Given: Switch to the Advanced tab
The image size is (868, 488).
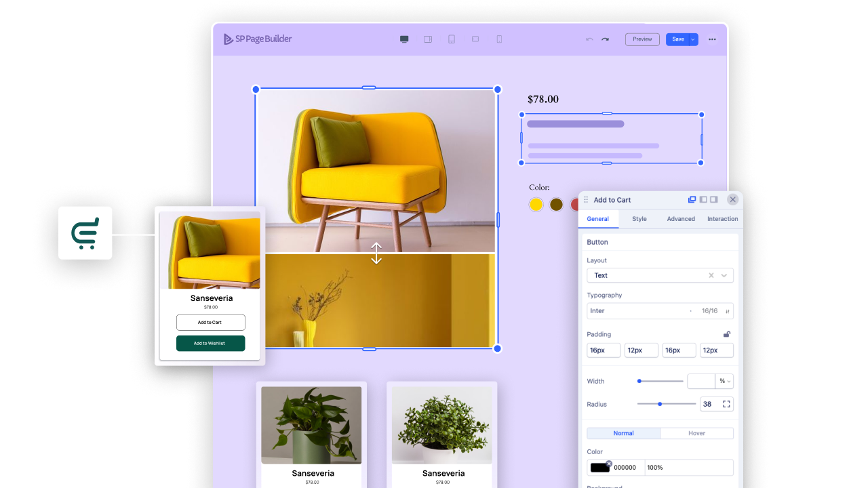Looking at the screenshot, I should (x=681, y=219).
